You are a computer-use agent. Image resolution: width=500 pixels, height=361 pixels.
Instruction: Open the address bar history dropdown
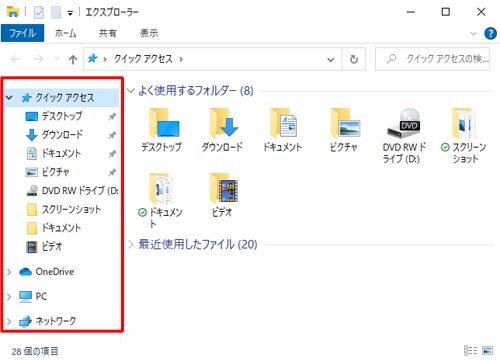[331, 60]
